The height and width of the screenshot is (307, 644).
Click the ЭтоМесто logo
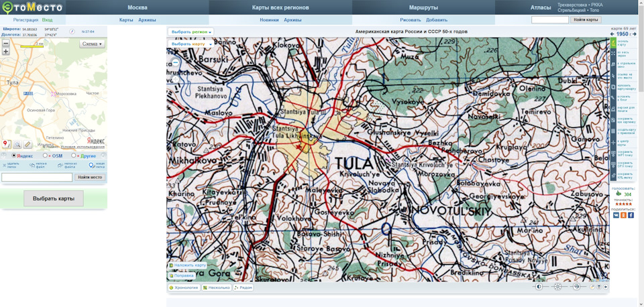(32, 7)
